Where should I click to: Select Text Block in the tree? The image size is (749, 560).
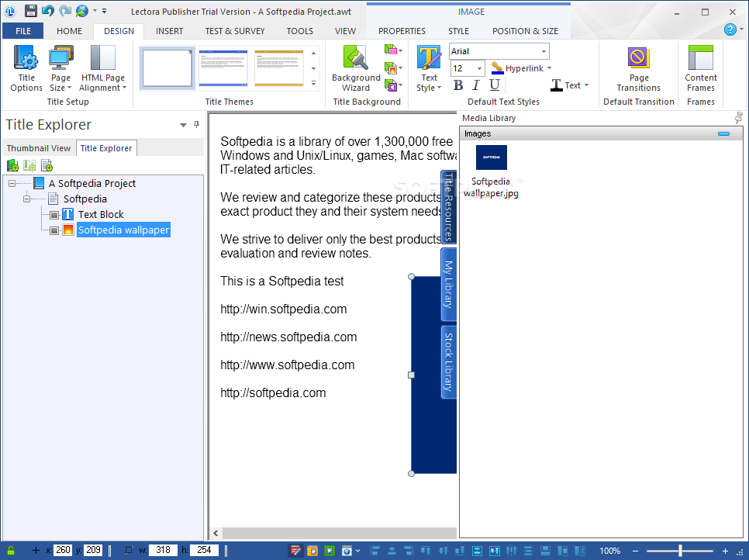tap(101, 215)
